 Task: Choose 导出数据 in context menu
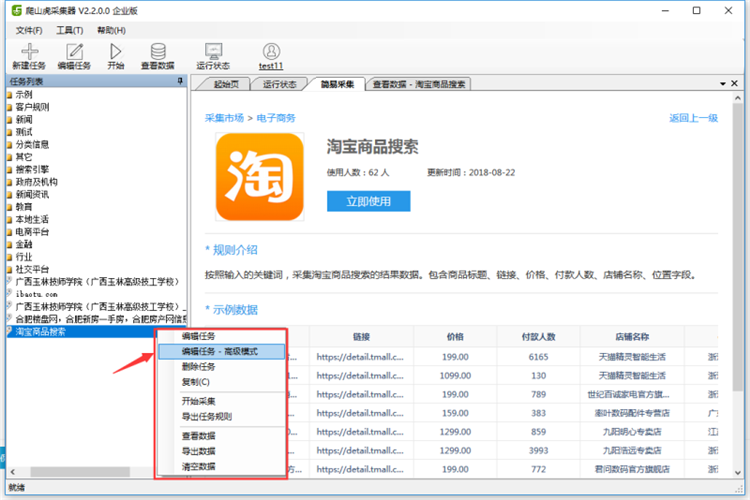[222, 451]
